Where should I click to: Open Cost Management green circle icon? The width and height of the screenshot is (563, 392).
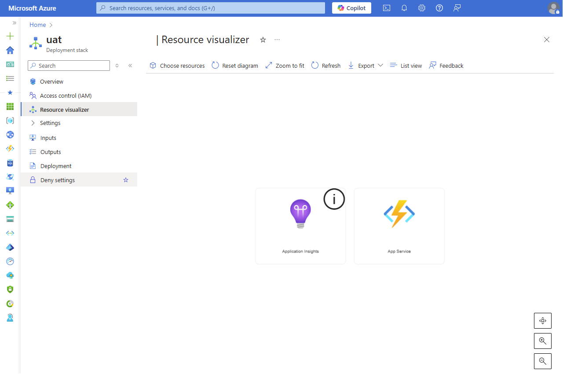(x=10, y=304)
